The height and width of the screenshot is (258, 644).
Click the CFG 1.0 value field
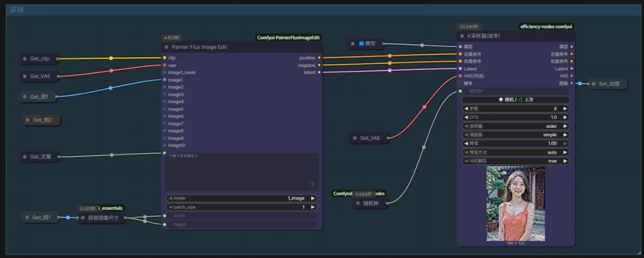tap(515, 117)
